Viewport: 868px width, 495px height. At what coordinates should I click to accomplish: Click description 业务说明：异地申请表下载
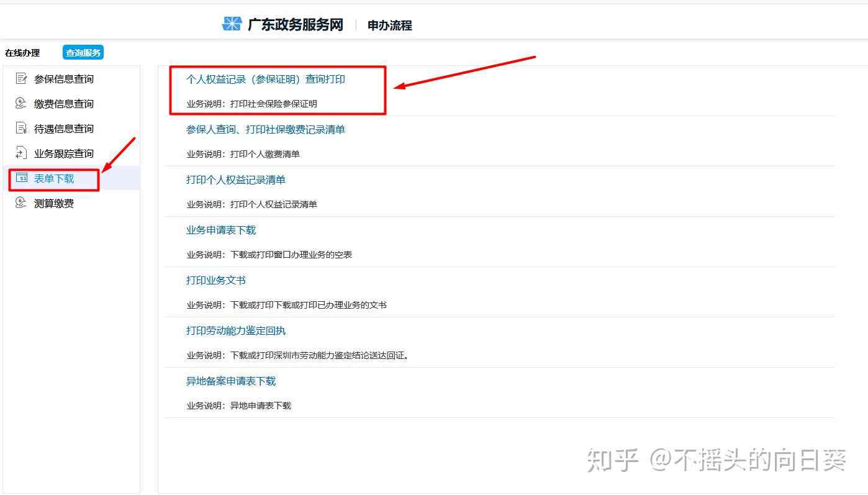coord(239,406)
